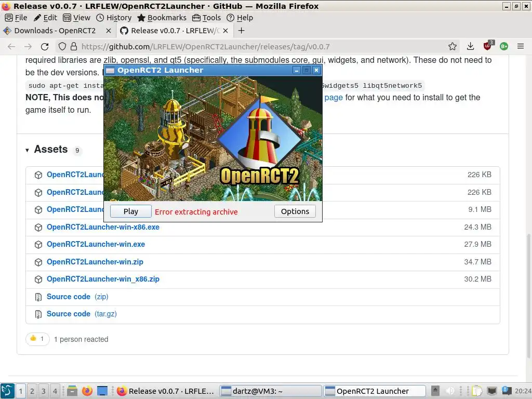Viewport: 532px width, 399px height.
Task: Download Source code (tar.gz)
Action: pyautogui.click(x=82, y=314)
